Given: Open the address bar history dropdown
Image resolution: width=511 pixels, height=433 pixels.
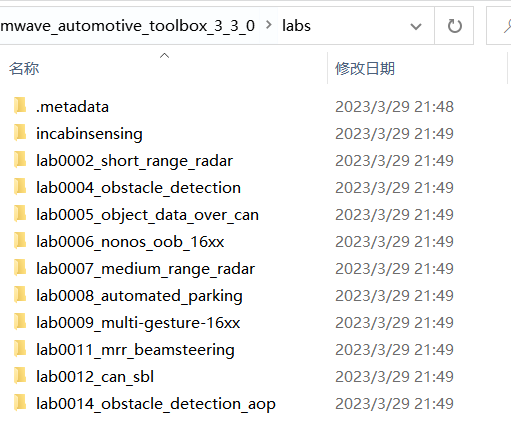Looking at the screenshot, I should [416, 26].
